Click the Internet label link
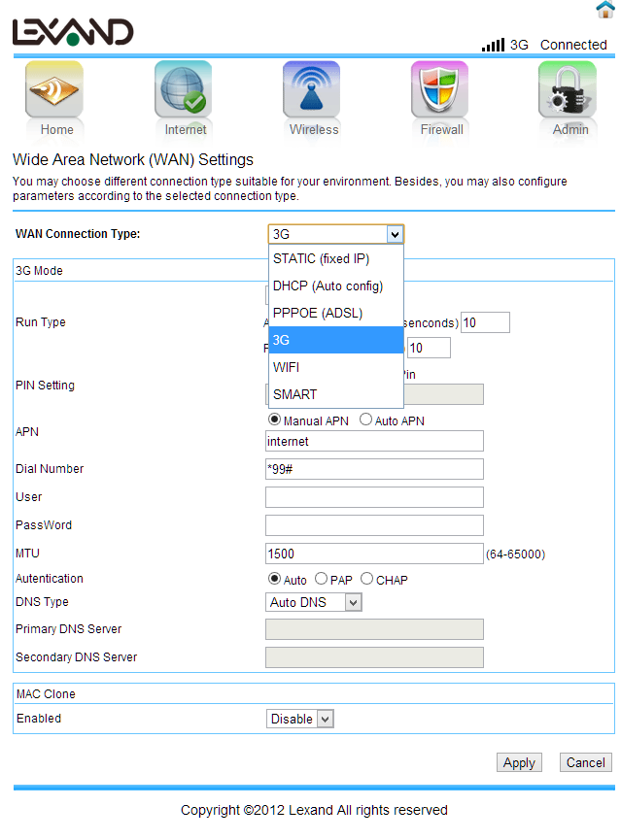Image resolution: width=621 pixels, height=840 pixels. [x=186, y=130]
